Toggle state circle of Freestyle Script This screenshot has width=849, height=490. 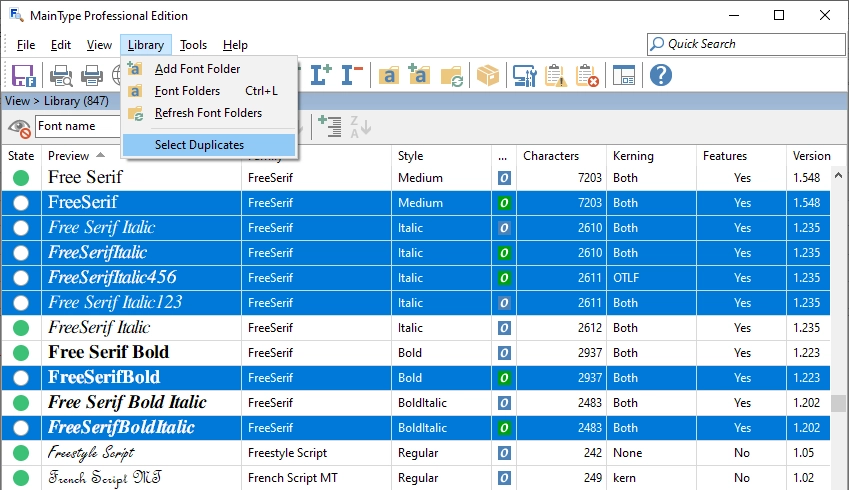click(x=21, y=453)
